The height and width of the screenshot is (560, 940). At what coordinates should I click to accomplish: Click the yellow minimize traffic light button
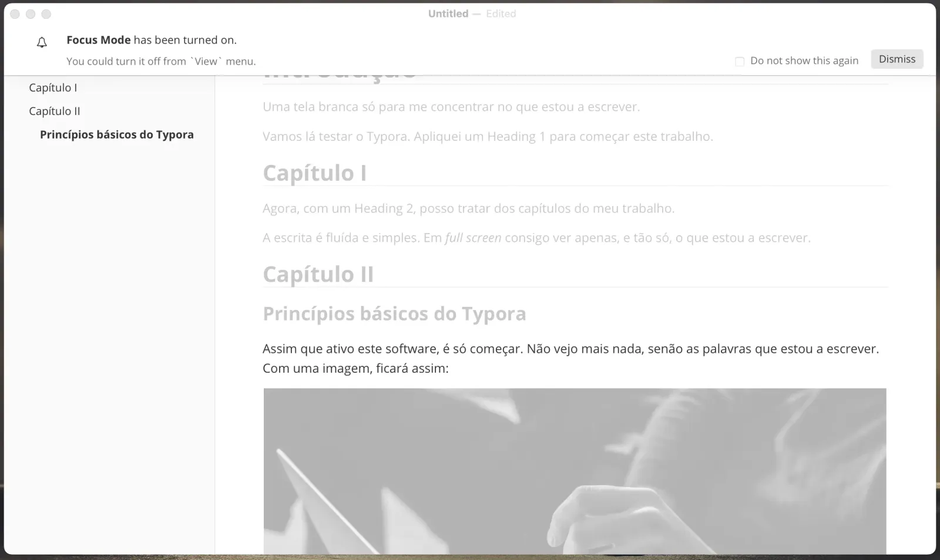pyautogui.click(x=31, y=14)
